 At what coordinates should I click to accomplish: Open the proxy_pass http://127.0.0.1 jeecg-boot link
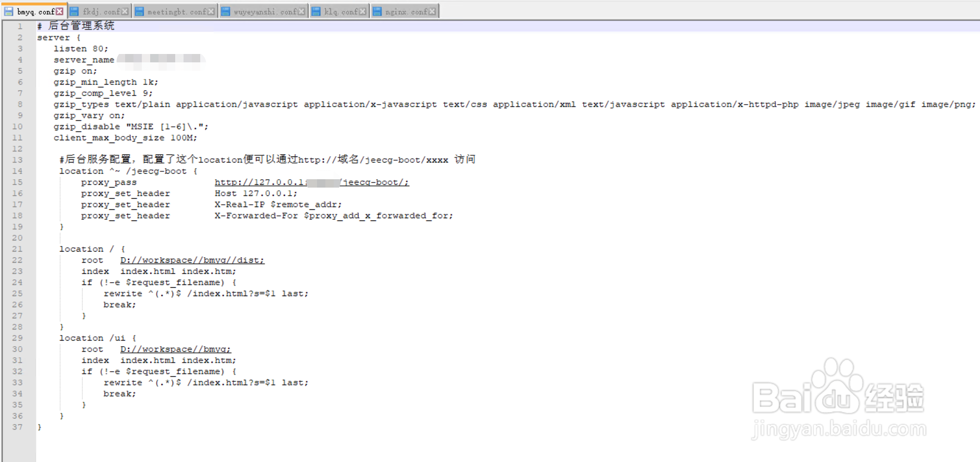[311, 183]
